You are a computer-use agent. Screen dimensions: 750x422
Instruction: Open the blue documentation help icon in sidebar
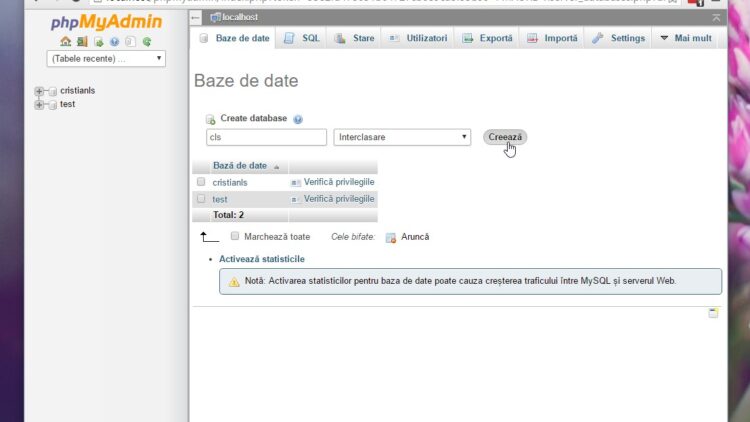tap(114, 42)
